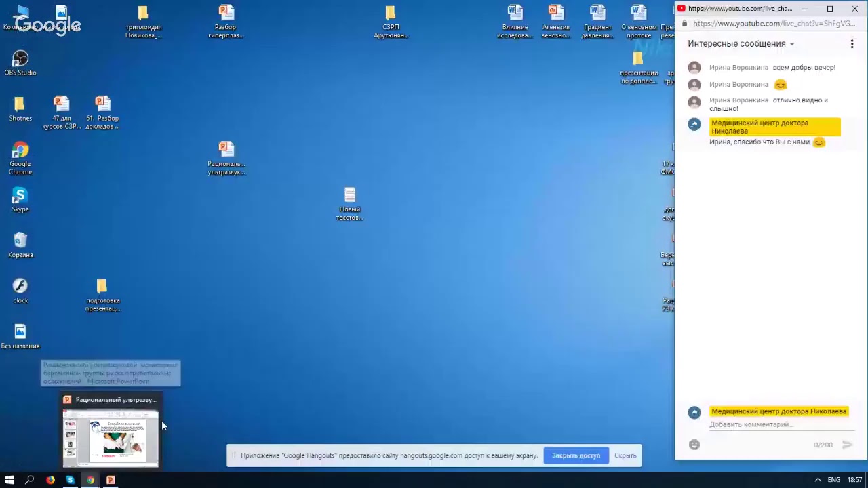Image resolution: width=868 pixels, height=488 pixels.
Task: Click the YouTube live chat address bar
Action: (773, 23)
